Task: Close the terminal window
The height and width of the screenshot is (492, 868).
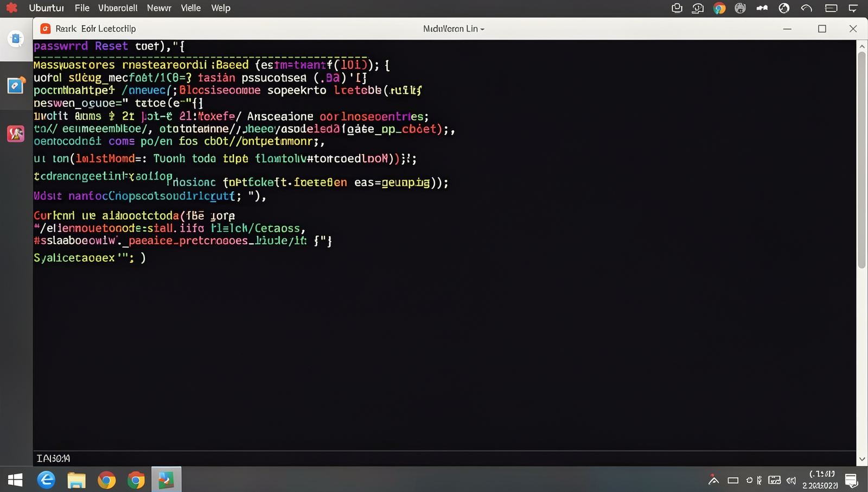Action: click(x=853, y=29)
